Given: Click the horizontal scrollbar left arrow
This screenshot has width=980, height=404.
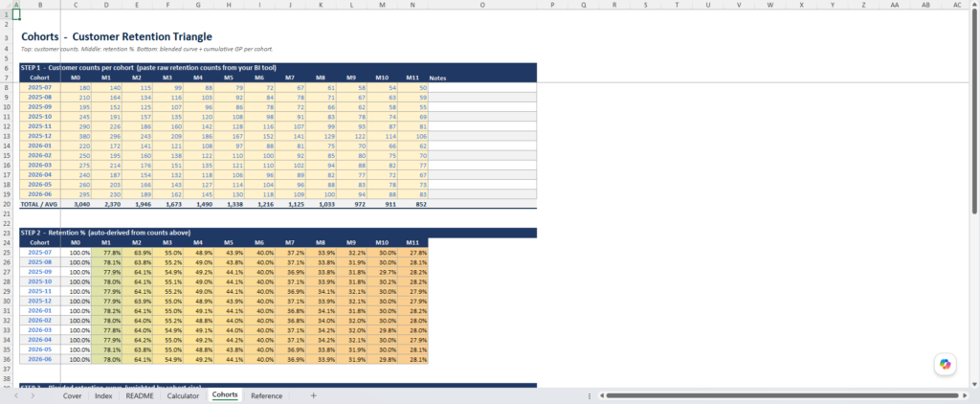Looking at the screenshot, I should [x=601, y=396].
